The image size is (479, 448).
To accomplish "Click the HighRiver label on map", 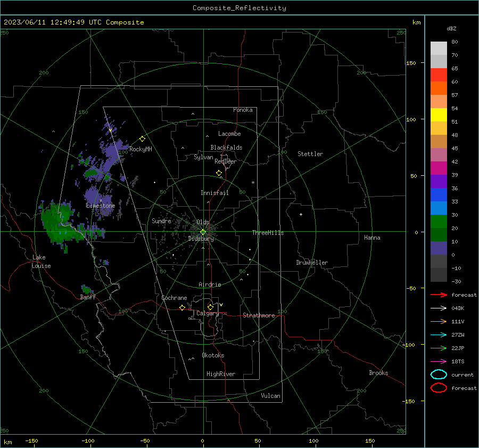I will point(221,374).
